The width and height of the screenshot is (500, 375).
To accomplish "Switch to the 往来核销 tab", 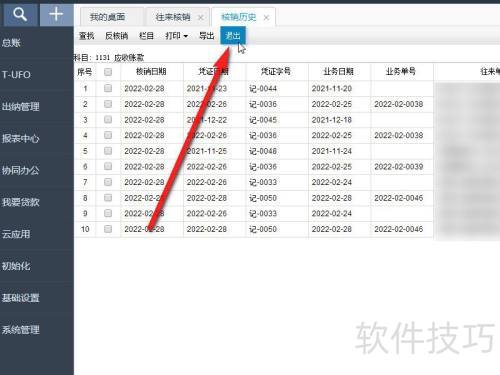I will 173,17.
